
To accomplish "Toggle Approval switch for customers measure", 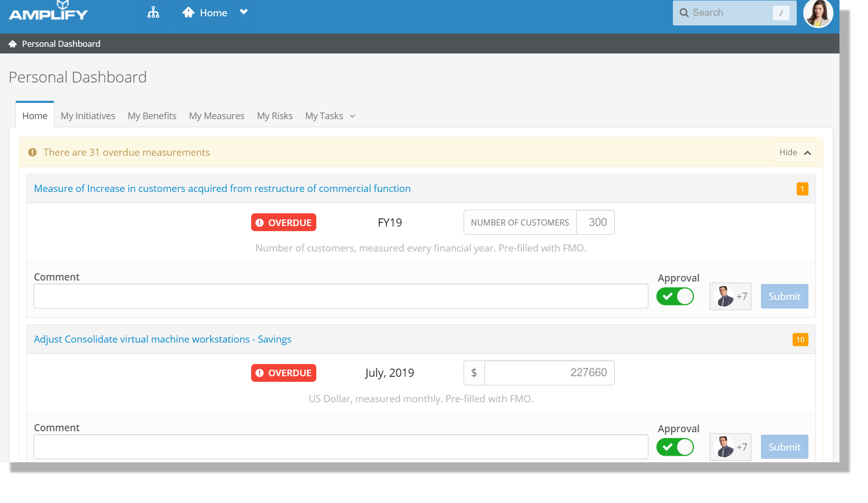I will (675, 296).
